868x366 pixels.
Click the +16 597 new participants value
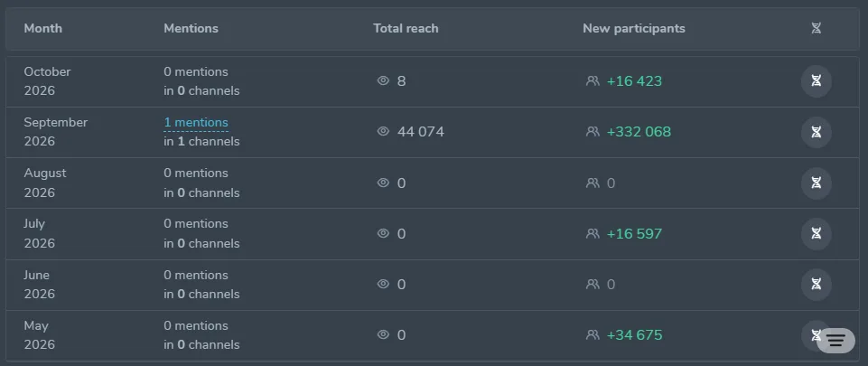pos(634,234)
